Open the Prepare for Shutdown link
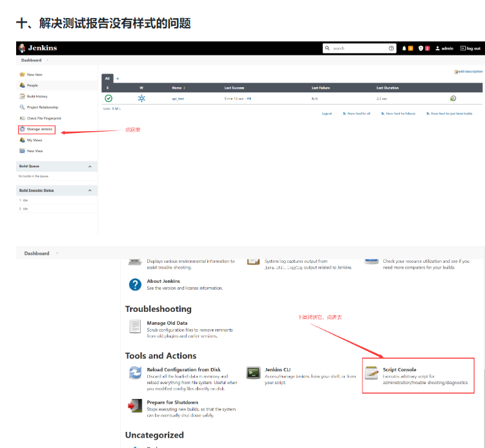This screenshot has height=448, width=485. point(172,402)
